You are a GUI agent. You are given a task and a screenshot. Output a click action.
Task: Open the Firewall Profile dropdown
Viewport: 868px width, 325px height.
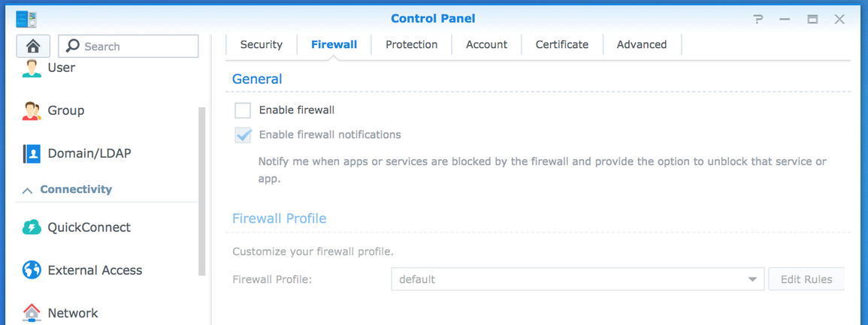577,279
